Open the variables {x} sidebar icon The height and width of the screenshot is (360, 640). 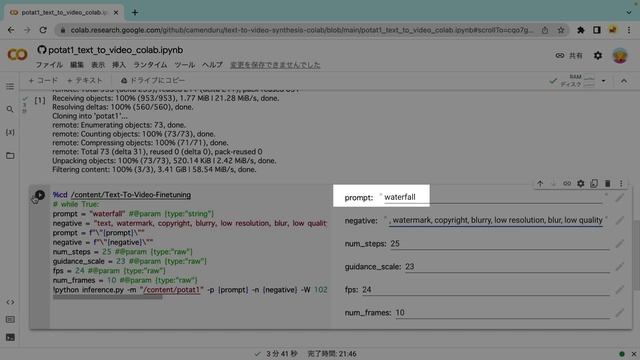(10, 132)
